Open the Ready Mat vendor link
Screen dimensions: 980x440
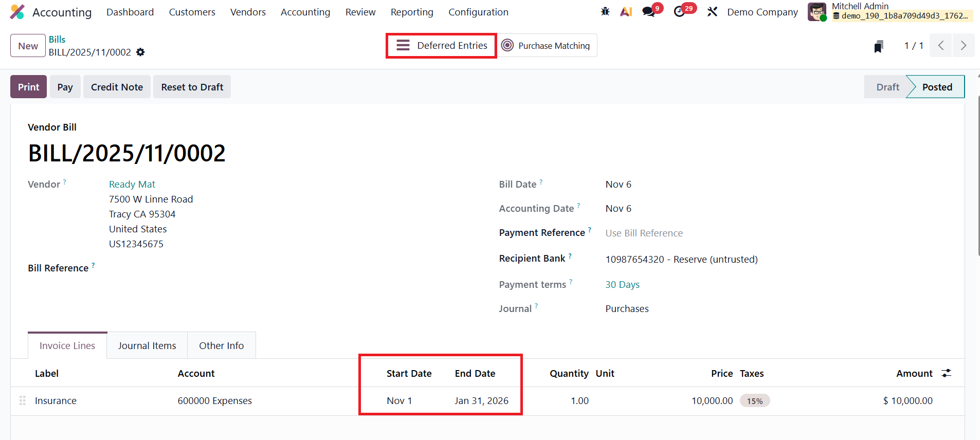click(x=132, y=184)
